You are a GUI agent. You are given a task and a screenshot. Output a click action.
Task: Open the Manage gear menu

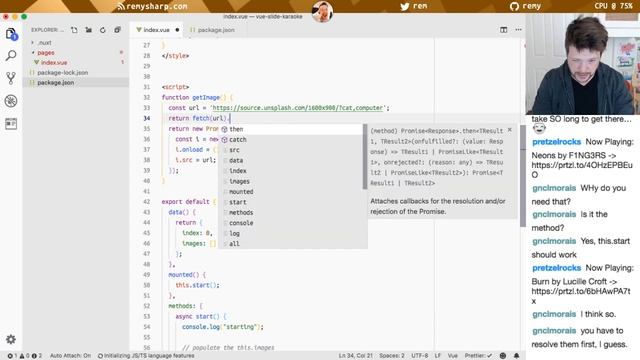coord(11,339)
